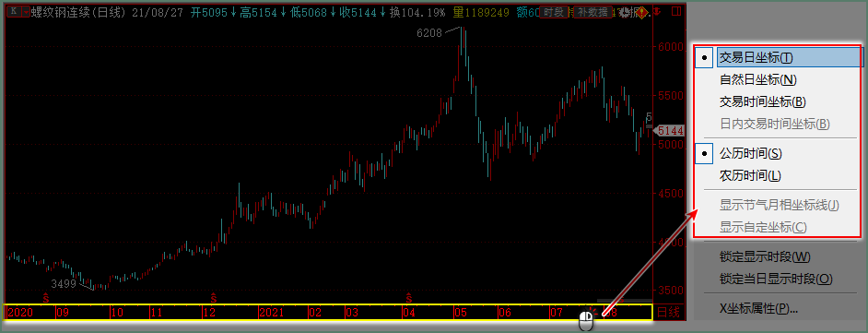This screenshot has width=868, height=333.
Task: Open the dropdown arrow beside K icon
Action: [x=26, y=12]
